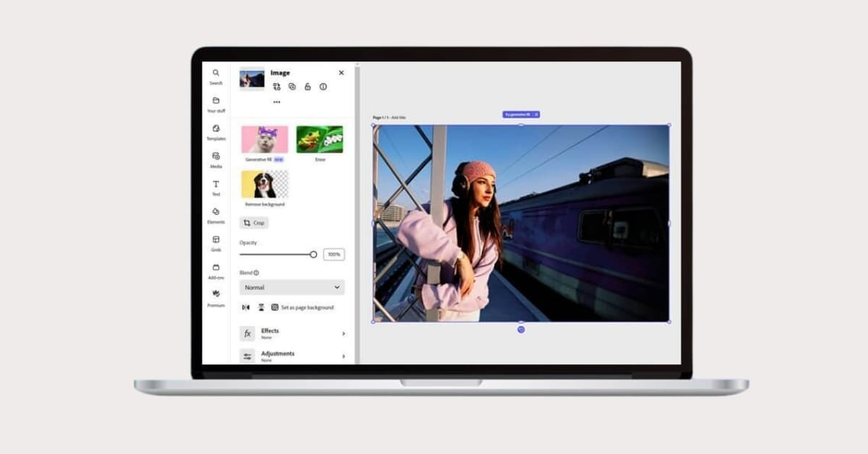Flip the image vertically
Viewport: 868px width, 454px height.
coord(261,307)
